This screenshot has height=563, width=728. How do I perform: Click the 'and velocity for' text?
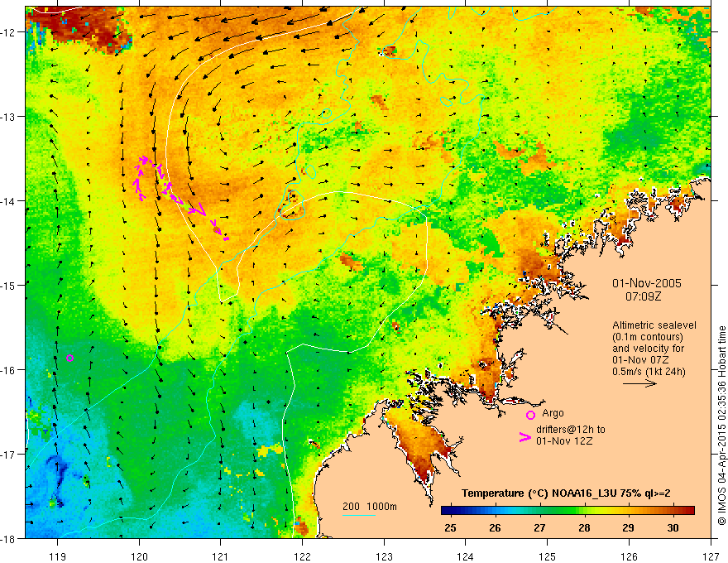coord(648,349)
